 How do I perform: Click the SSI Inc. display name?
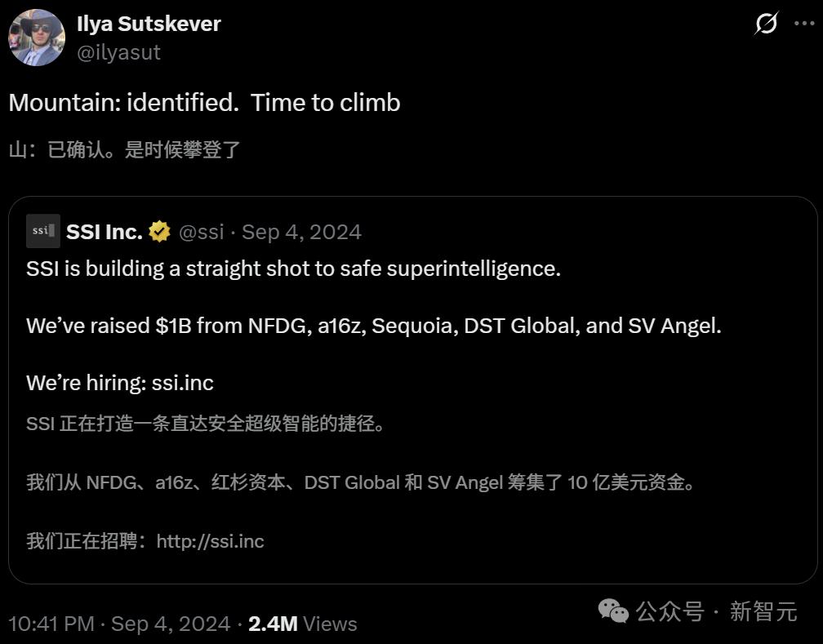[x=105, y=231]
